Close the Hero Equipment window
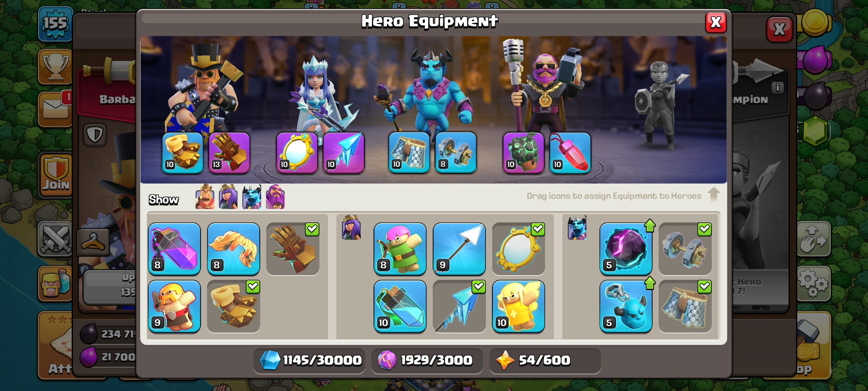 tap(715, 23)
